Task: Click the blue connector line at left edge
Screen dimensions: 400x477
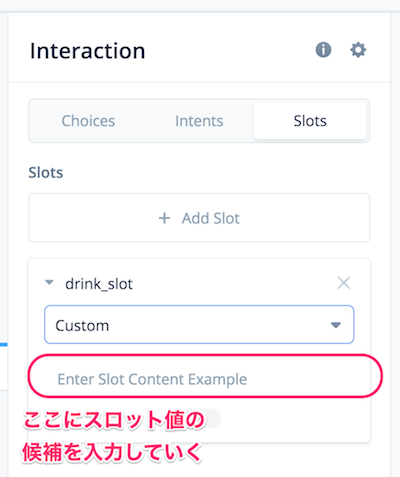Action: [4, 345]
